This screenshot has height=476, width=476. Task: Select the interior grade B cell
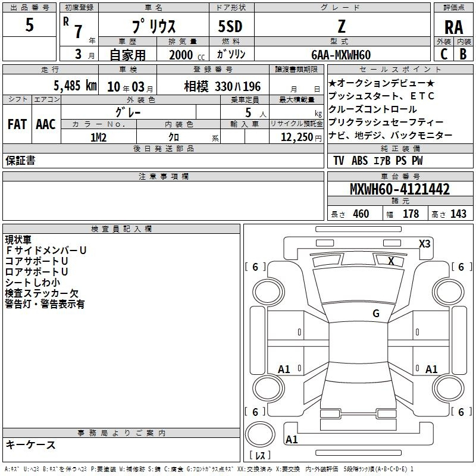[463, 54]
